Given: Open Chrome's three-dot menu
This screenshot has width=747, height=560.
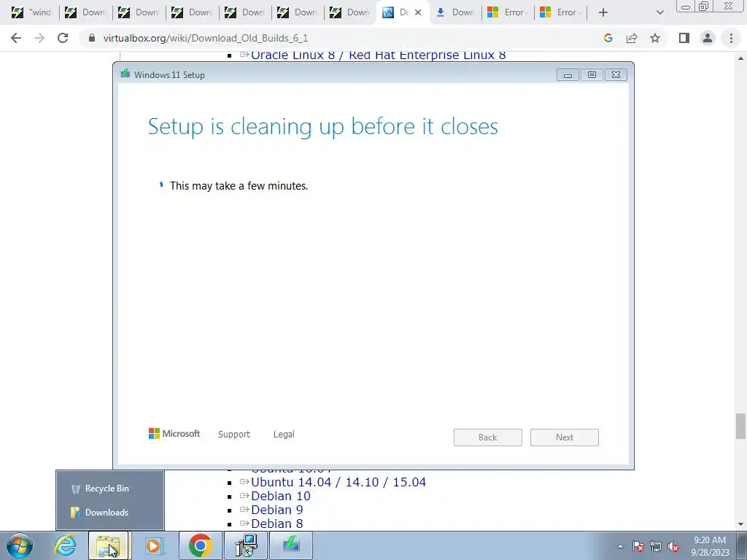Looking at the screenshot, I should click(731, 38).
